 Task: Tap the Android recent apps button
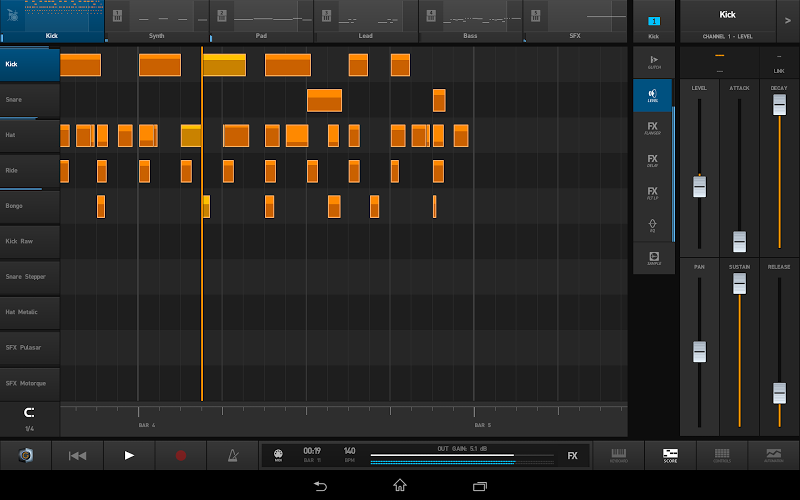(x=480, y=486)
